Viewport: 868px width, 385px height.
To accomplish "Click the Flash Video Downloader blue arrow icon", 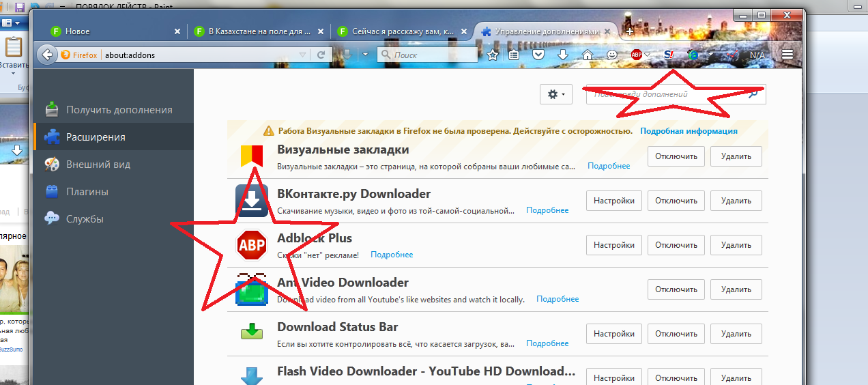I will click(252, 375).
